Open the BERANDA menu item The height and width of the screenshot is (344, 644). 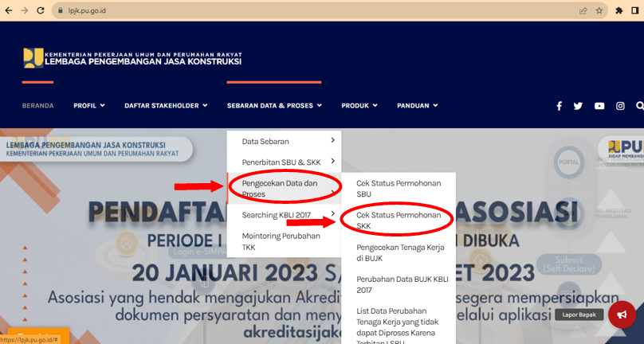pyautogui.click(x=37, y=105)
